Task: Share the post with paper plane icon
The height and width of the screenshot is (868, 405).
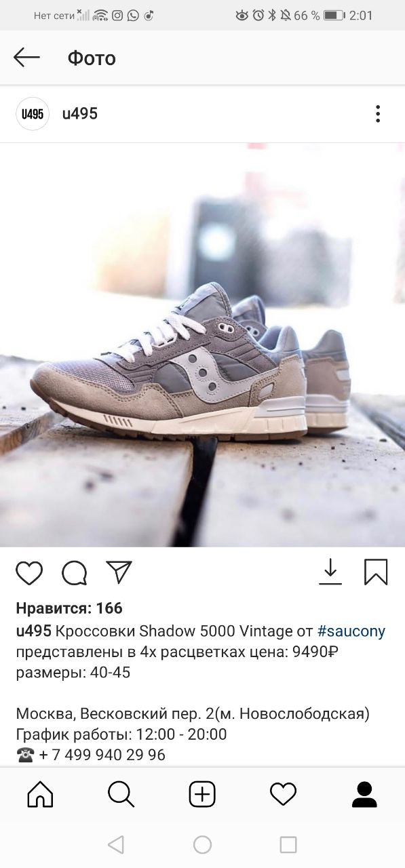Action: point(119,572)
